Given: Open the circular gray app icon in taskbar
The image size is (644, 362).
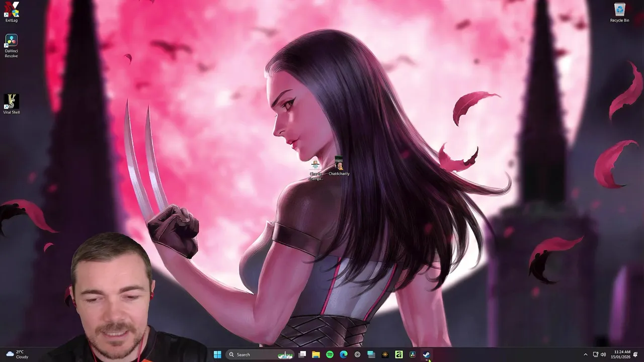Looking at the screenshot, I should (x=357, y=354).
